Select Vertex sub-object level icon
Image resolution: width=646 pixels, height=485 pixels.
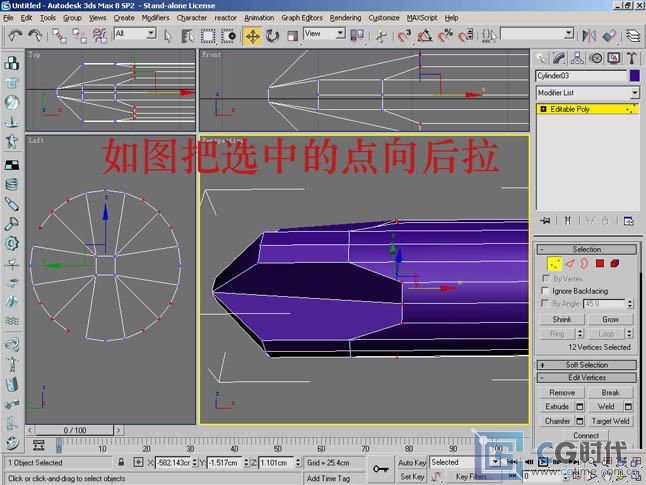[x=554, y=264]
